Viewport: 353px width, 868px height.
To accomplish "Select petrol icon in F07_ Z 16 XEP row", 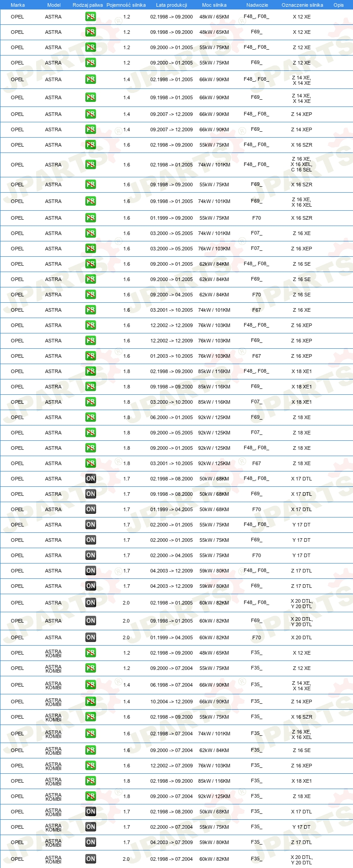I will click(x=90, y=249).
